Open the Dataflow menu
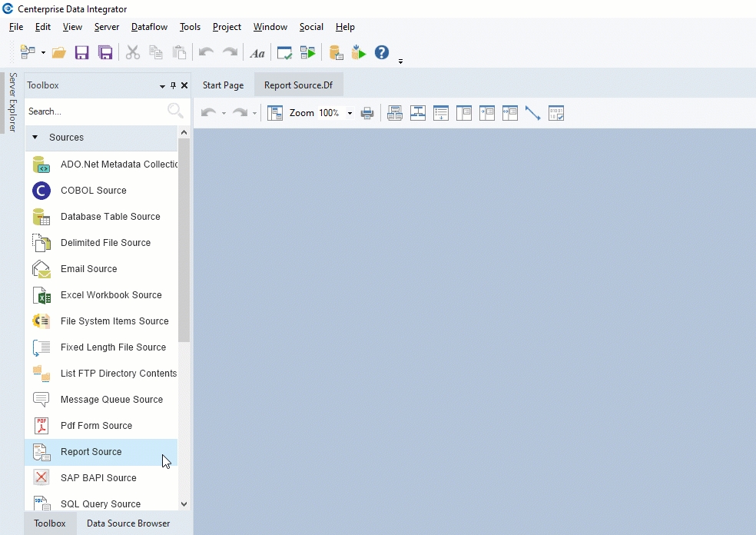This screenshot has width=756, height=535. pos(149,27)
